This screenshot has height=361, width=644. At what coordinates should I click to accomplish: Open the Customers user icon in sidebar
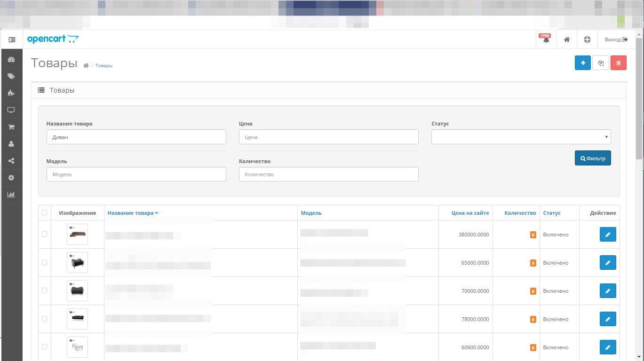11,144
